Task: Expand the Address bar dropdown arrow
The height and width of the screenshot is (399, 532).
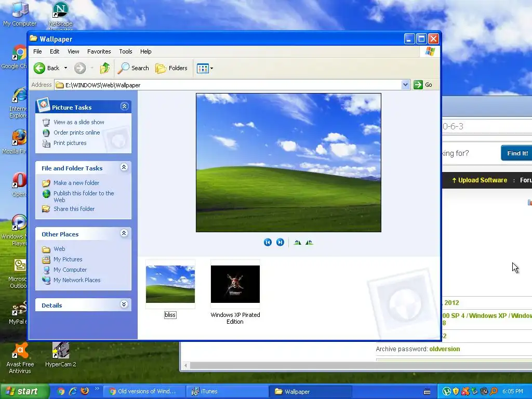Action: point(405,85)
